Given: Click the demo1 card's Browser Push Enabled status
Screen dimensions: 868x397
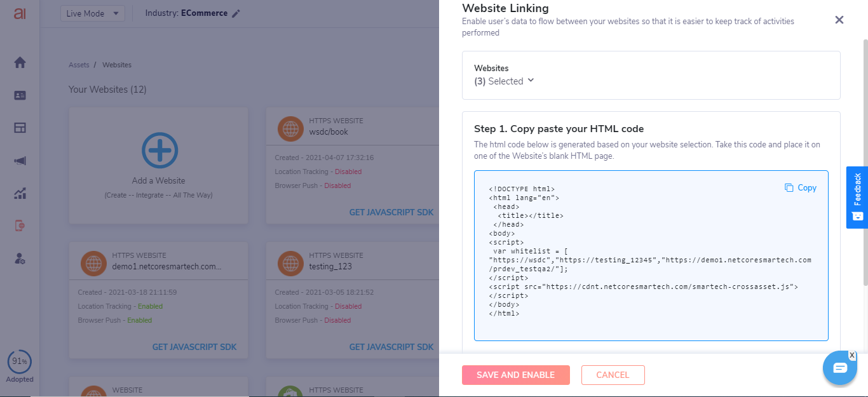Looking at the screenshot, I should tap(139, 320).
